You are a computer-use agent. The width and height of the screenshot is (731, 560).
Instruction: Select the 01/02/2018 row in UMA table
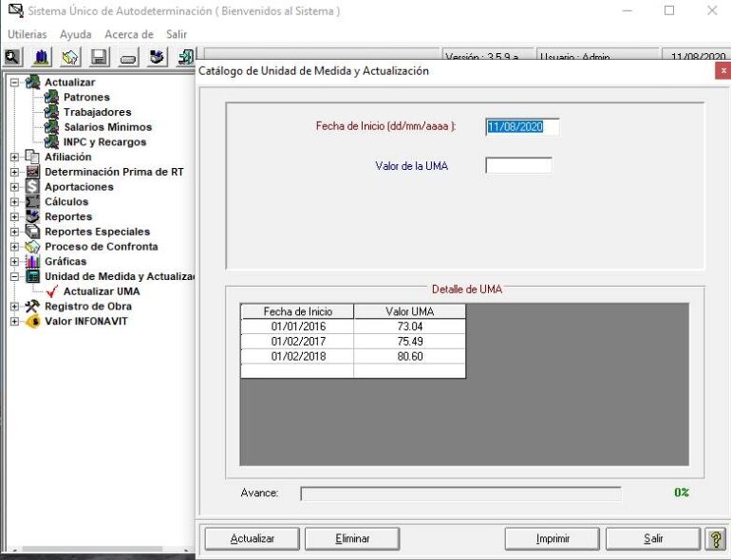[x=353, y=356]
